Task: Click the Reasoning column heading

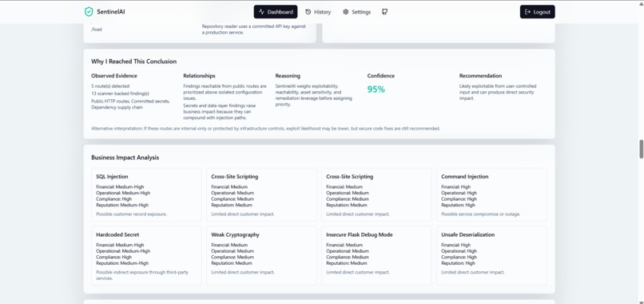Action: pyautogui.click(x=288, y=76)
